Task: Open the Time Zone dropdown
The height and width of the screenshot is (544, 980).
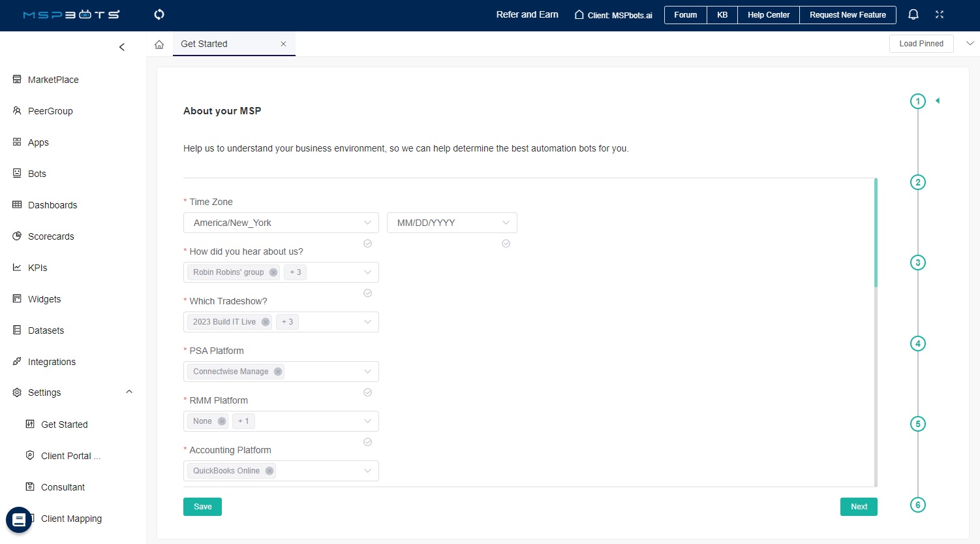Action: [x=281, y=223]
